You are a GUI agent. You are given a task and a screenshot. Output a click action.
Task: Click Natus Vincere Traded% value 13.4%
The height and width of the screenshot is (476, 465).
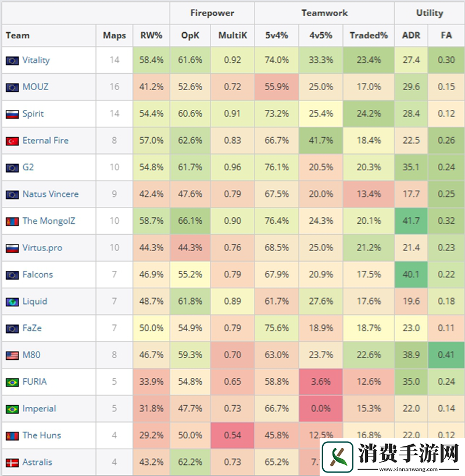[x=369, y=194]
